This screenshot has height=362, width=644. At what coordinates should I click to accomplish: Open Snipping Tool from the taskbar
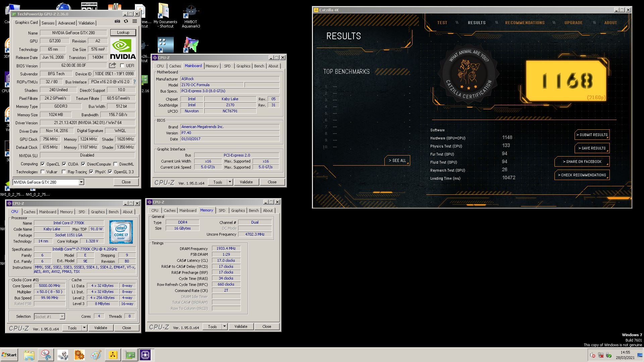coord(46,355)
